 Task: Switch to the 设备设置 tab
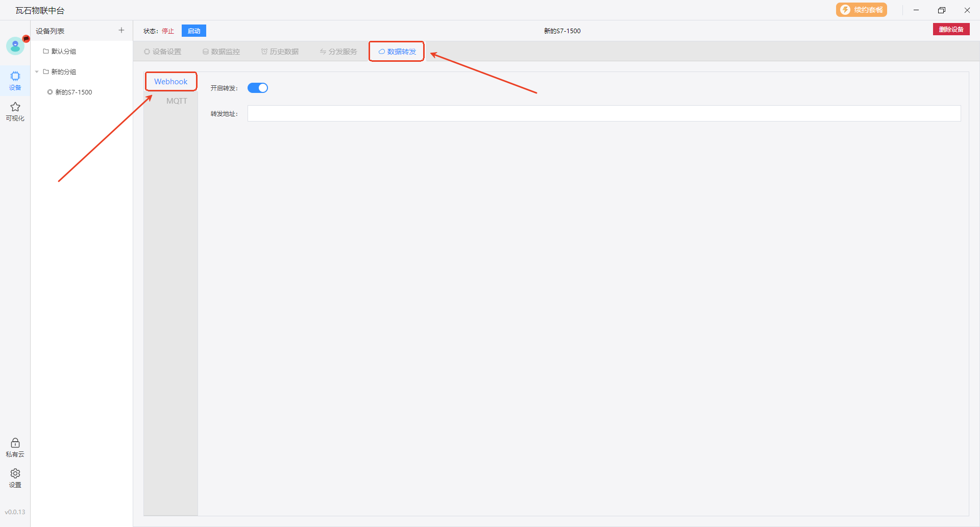(163, 52)
